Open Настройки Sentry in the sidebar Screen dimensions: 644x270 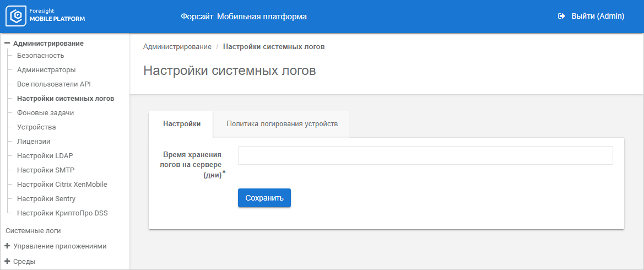(x=46, y=199)
